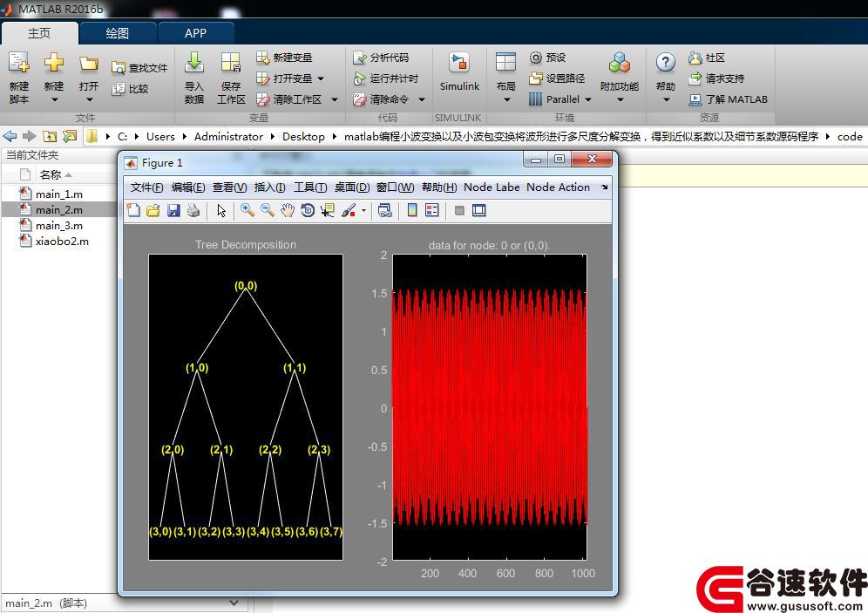This screenshot has height=613, width=868.
Task: Click Learn MATLAB (了解 MATLAB)
Action: pyautogui.click(x=728, y=99)
